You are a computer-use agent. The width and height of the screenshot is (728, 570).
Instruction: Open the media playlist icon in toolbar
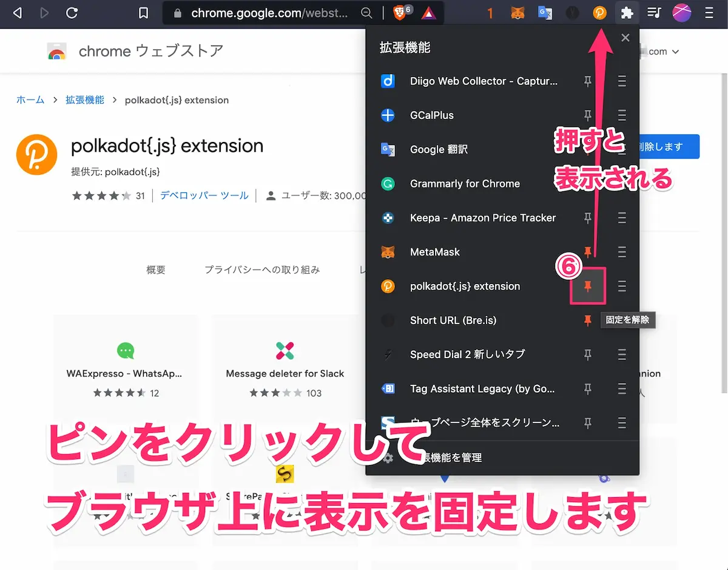tap(654, 13)
